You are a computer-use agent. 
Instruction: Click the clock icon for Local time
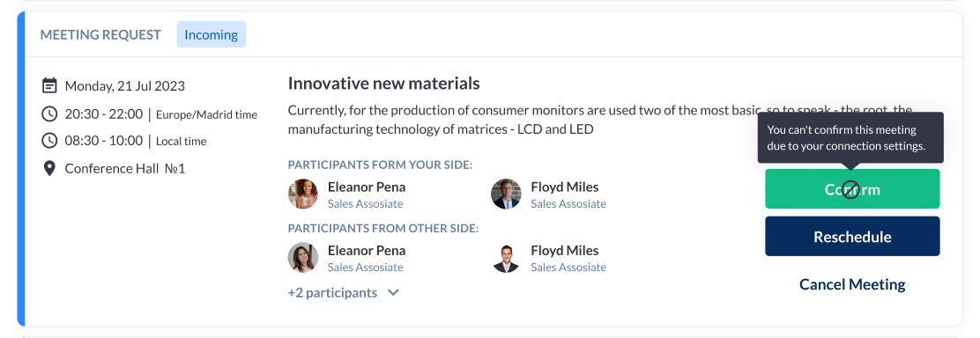[49, 141]
